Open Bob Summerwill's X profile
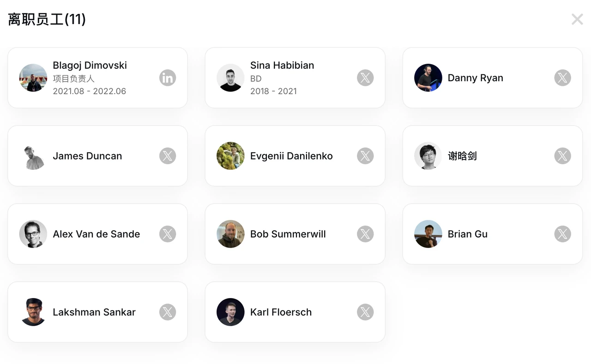Viewport: 591px width, 364px height. [365, 234]
